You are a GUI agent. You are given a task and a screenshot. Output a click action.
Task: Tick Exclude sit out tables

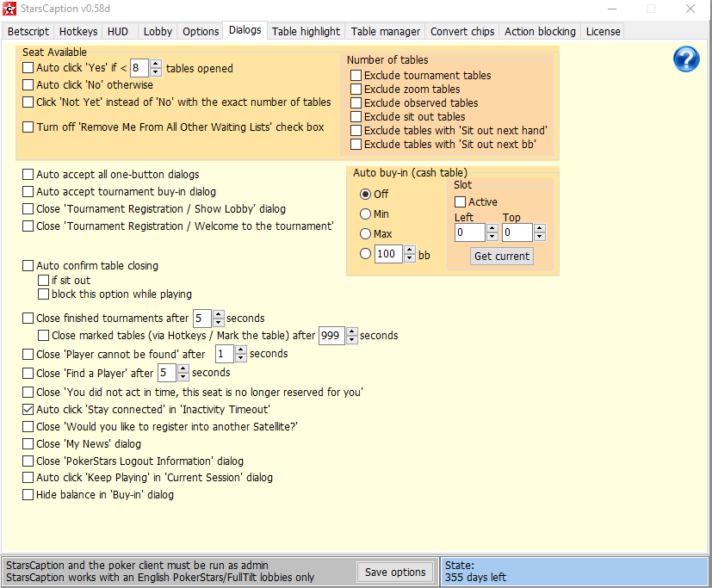(x=356, y=117)
